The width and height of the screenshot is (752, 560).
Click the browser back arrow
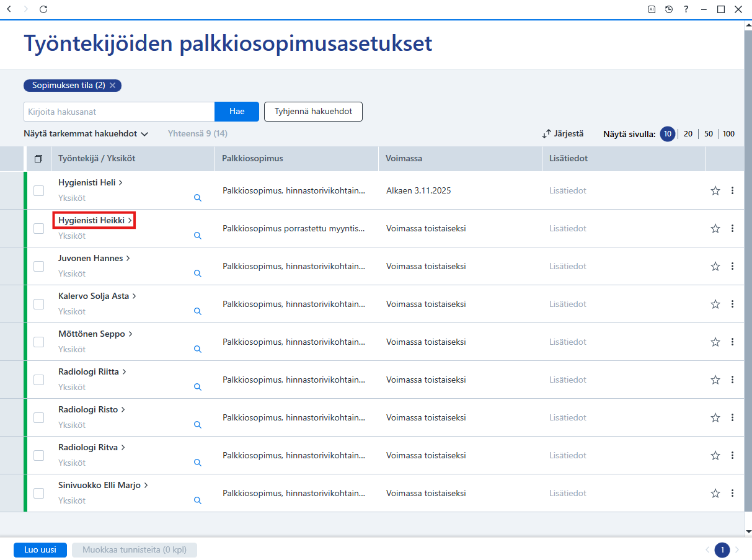9,9
